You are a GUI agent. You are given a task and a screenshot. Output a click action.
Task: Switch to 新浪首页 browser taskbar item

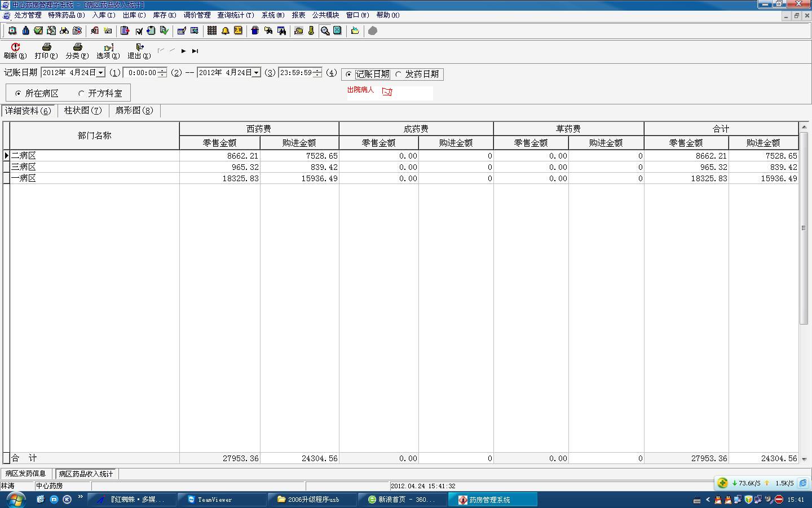(402, 500)
